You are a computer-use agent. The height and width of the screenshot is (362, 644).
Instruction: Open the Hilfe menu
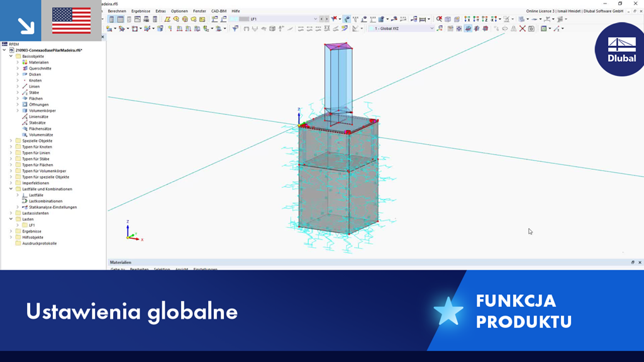[235, 11]
